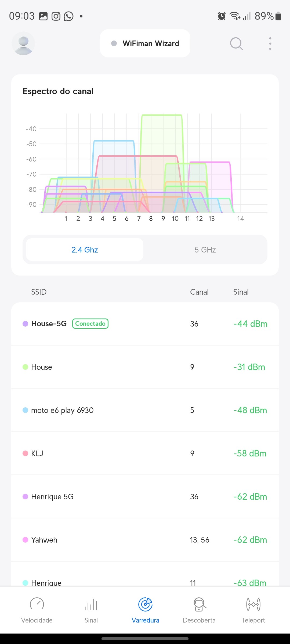Tap the Varredura radar scan icon

point(145,604)
